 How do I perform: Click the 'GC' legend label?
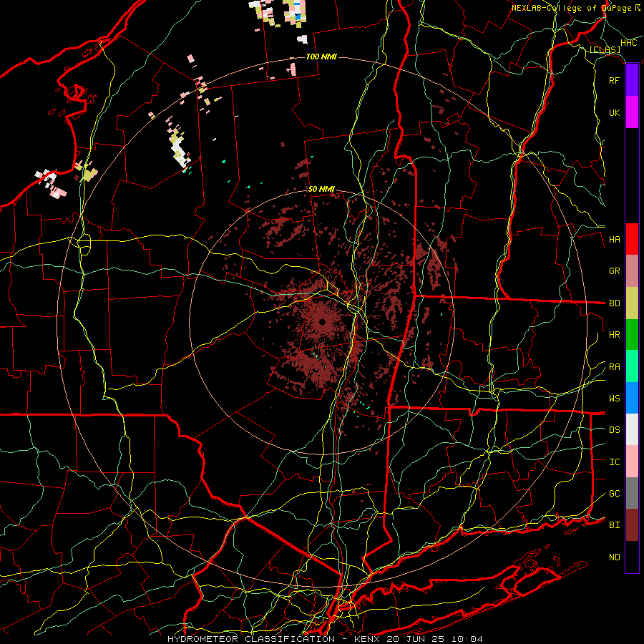(614, 494)
